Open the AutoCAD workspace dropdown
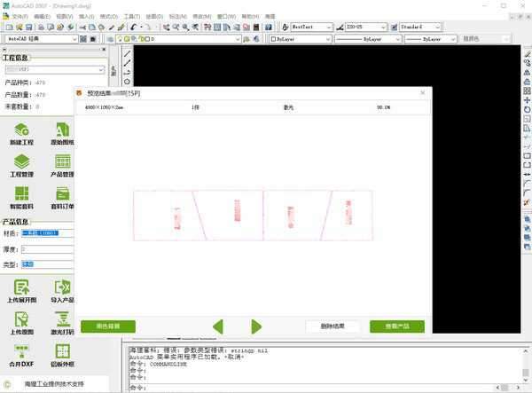 [x=53, y=40]
